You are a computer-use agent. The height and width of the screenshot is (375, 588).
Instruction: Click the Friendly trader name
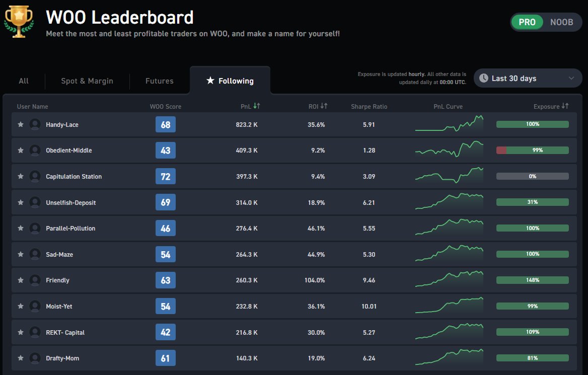click(x=58, y=280)
